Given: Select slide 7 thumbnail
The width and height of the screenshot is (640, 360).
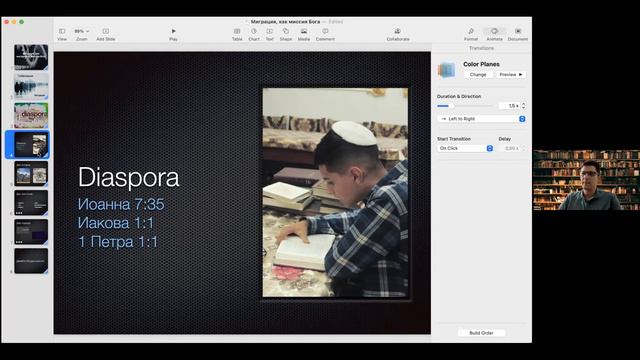Looking at the screenshot, I should [31, 232].
